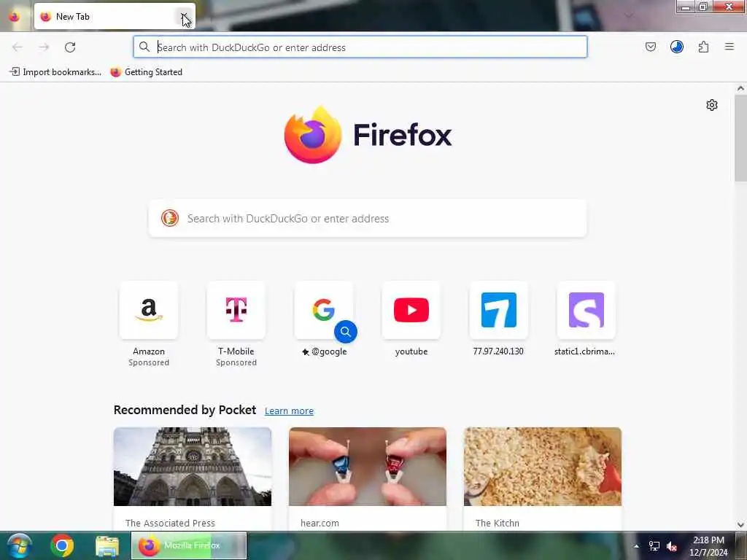Open the application hamburger menu

(729, 47)
